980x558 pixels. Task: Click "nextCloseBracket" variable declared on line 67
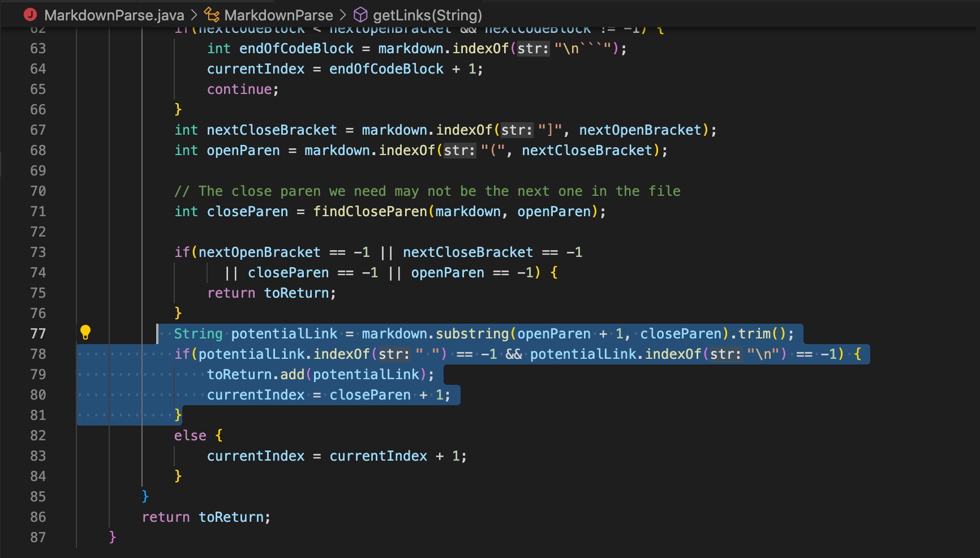click(272, 130)
